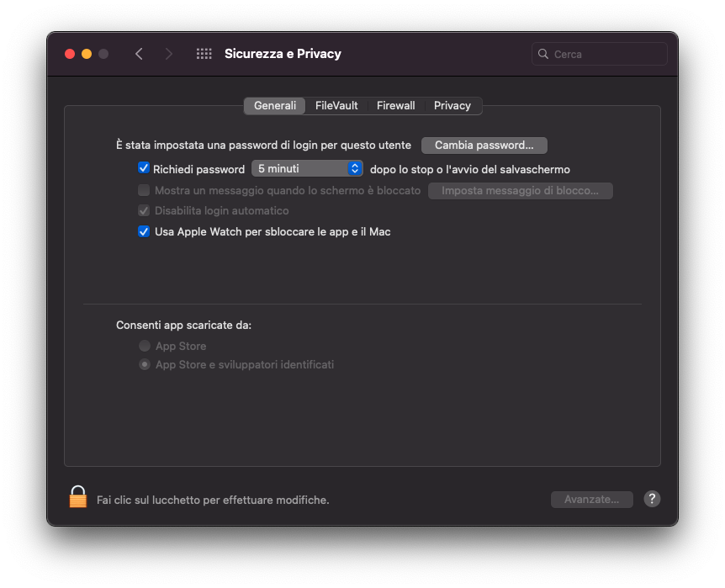Open the 5 minuti dropdown

point(307,168)
